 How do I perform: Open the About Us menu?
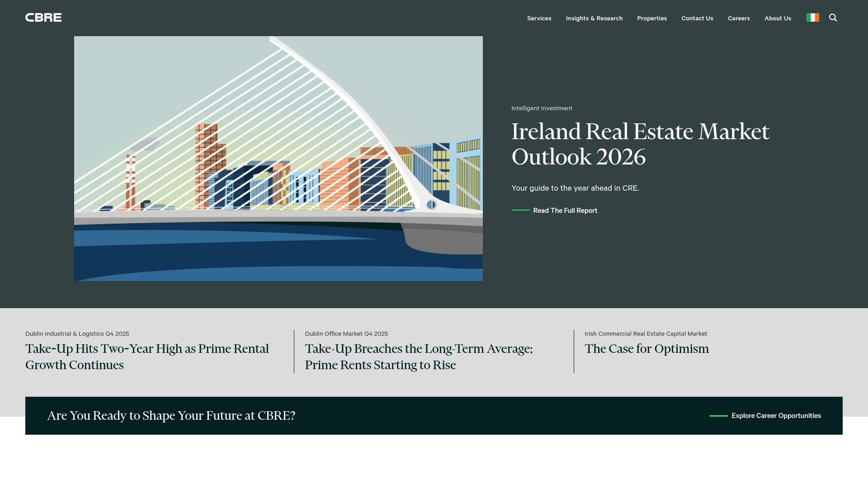point(778,19)
